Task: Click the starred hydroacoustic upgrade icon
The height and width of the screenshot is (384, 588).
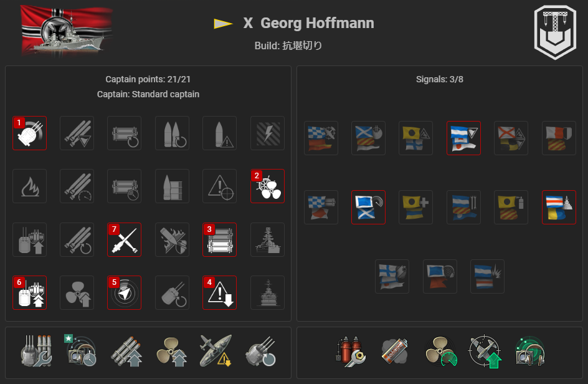Action: point(80,350)
